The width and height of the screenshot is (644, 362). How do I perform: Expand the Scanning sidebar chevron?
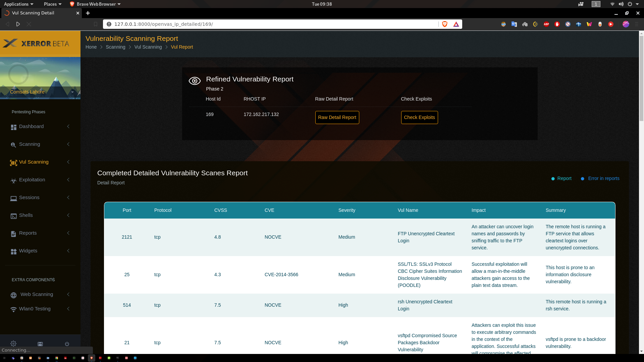(x=68, y=144)
